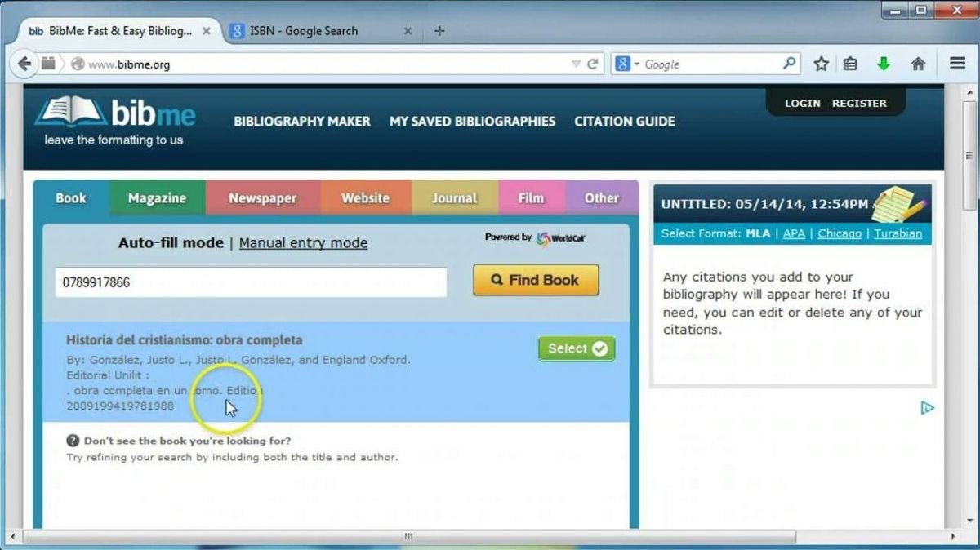The image size is (980, 550).
Task: Open a new tab with the plus icon
Action: (x=439, y=31)
